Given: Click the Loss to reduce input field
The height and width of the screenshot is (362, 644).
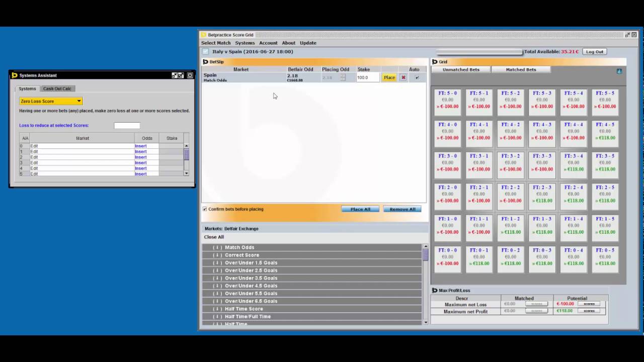Looking at the screenshot, I should tap(127, 126).
